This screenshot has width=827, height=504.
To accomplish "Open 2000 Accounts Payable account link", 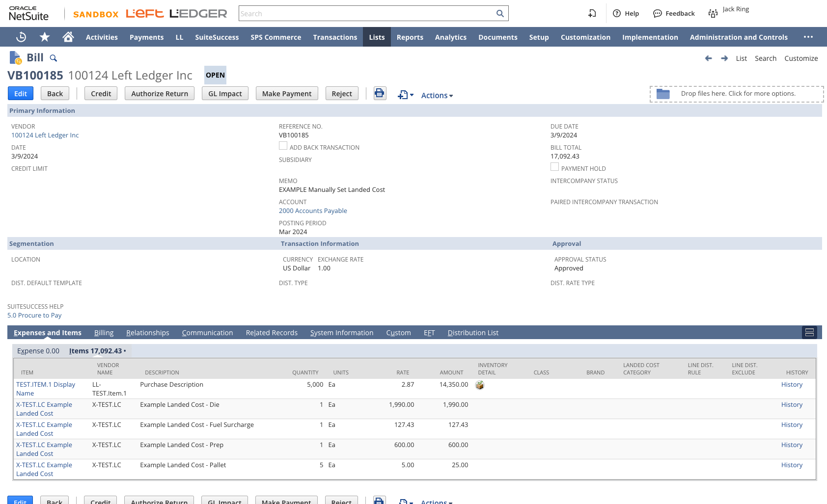I will (313, 211).
